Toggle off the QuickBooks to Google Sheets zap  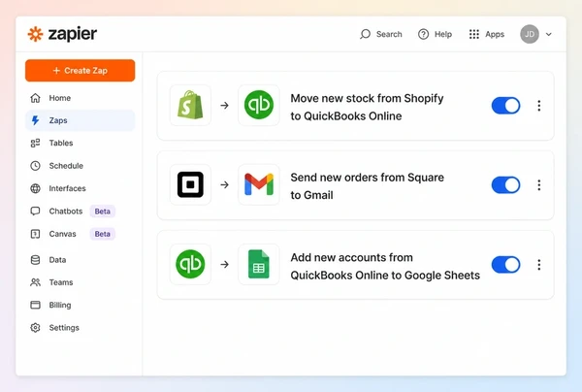tap(505, 265)
